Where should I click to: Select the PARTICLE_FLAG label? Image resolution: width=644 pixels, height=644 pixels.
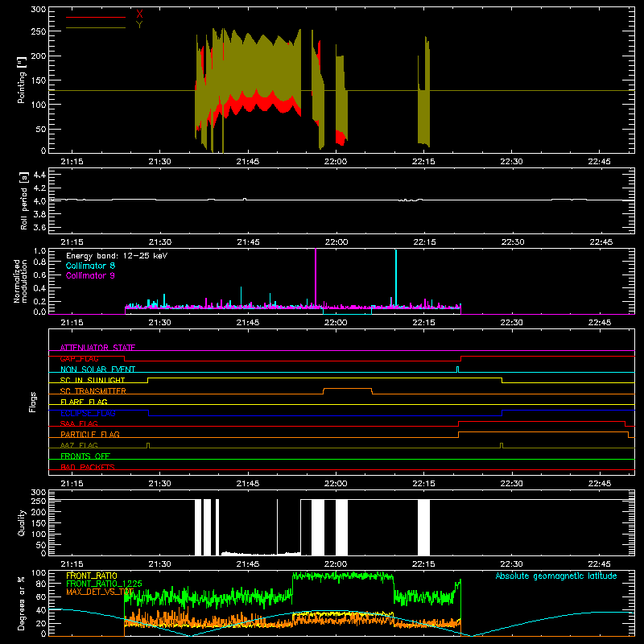coord(90,434)
